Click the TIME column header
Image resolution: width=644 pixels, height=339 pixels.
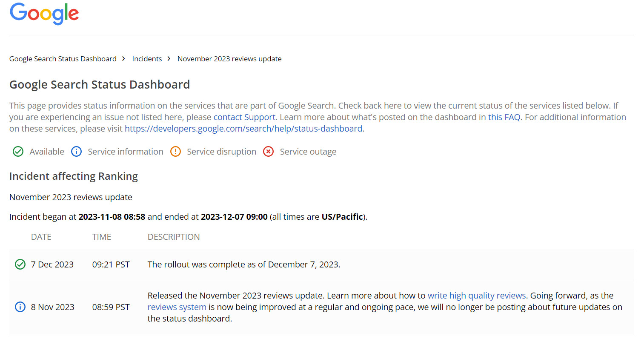(101, 236)
